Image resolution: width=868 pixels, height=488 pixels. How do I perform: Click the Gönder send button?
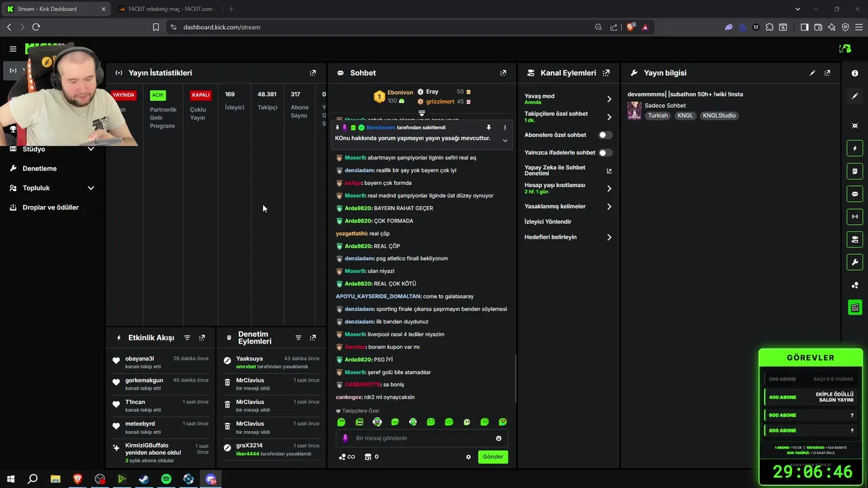point(493,457)
